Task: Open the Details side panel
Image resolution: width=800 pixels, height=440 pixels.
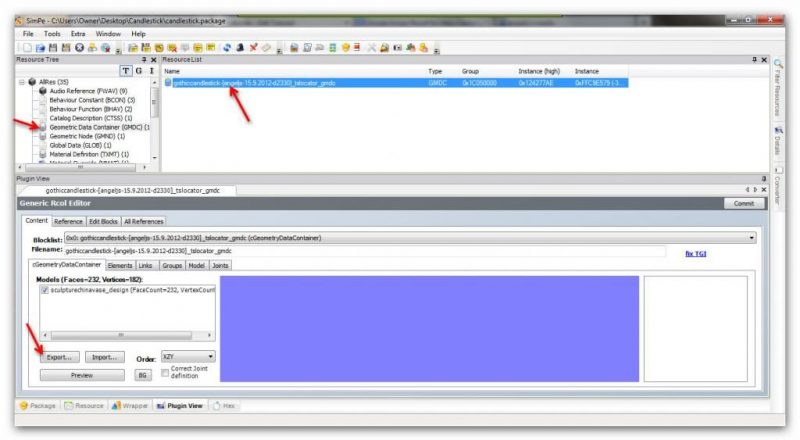Action: point(777,138)
